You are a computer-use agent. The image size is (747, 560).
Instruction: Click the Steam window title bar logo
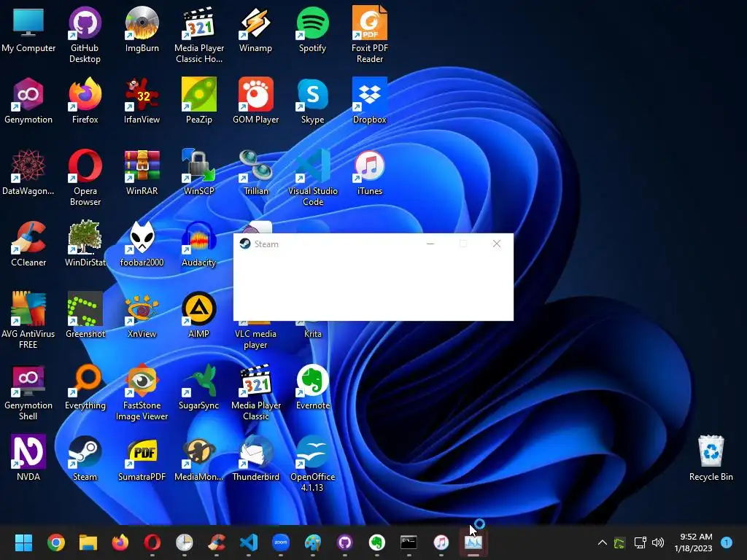point(245,244)
